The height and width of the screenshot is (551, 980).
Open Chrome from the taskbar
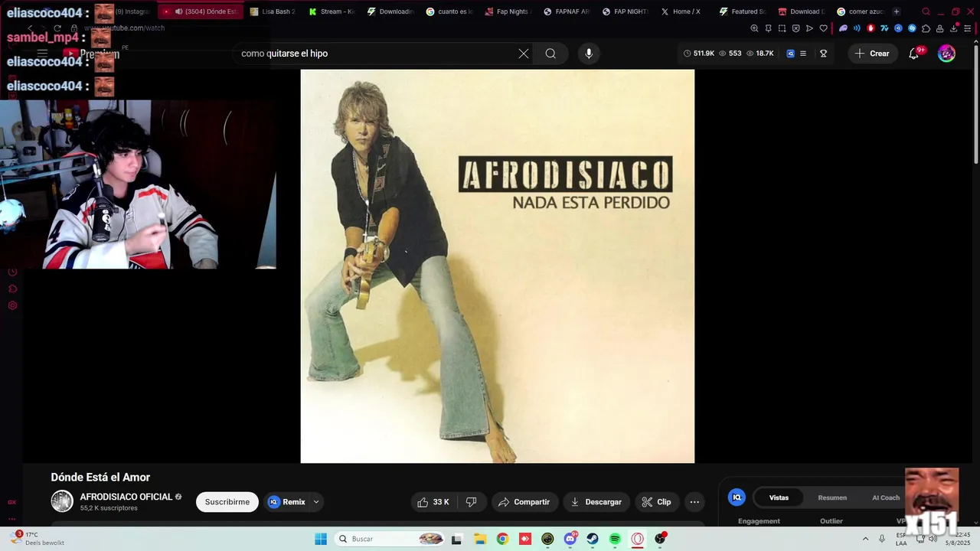[502, 539]
